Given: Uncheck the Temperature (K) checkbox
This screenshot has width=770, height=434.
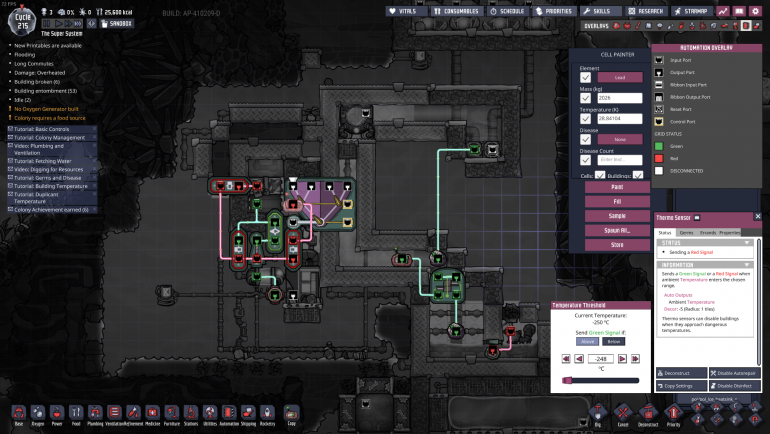Looking at the screenshot, I should [585, 119].
